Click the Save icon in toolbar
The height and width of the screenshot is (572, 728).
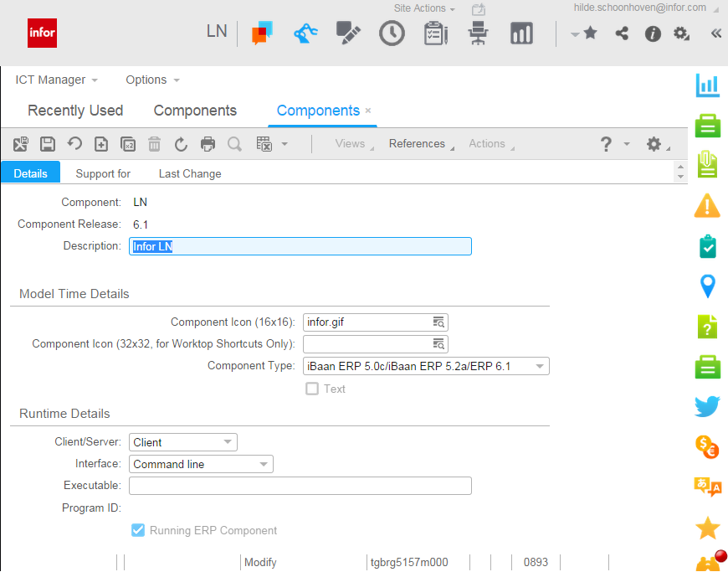pyautogui.click(x=48, y=144)
